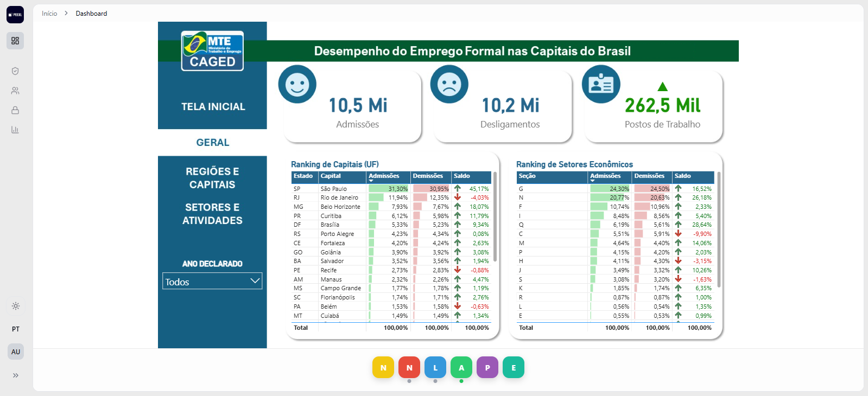Viewport: 868px width, 396px height.
Task: Click the blue L button
Action: pyautogui.click(x=435, y=367)
